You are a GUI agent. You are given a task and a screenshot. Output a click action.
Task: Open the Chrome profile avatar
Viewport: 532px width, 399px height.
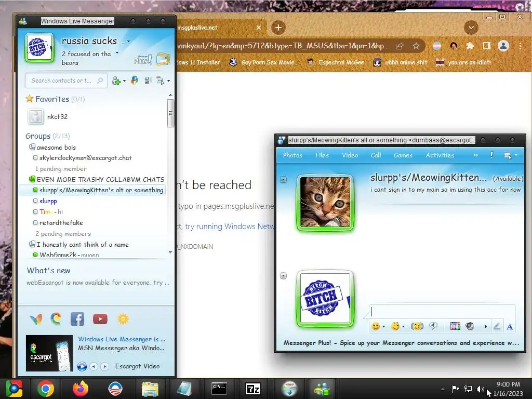pos(503,46)
